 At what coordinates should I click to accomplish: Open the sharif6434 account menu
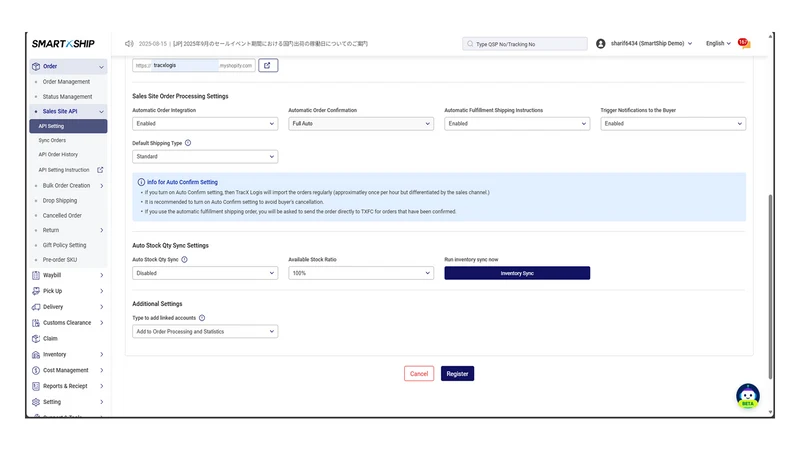(x=651, y=43)
